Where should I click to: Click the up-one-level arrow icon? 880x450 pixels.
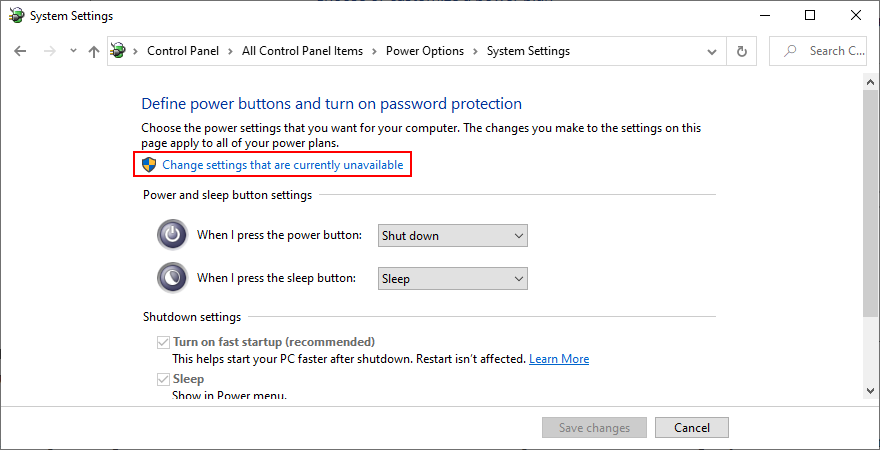click(94, 51)
